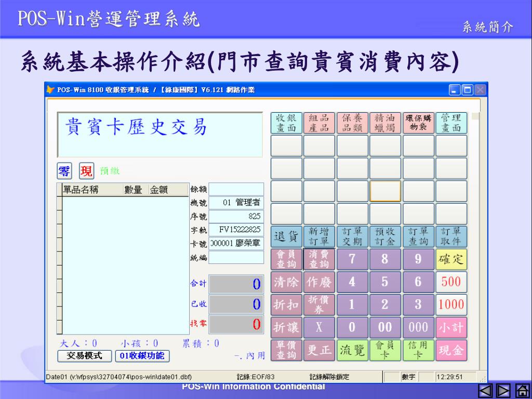Click the 序號 field showing 825
This screenshot has width=532, height=399.
pos(236,217)
